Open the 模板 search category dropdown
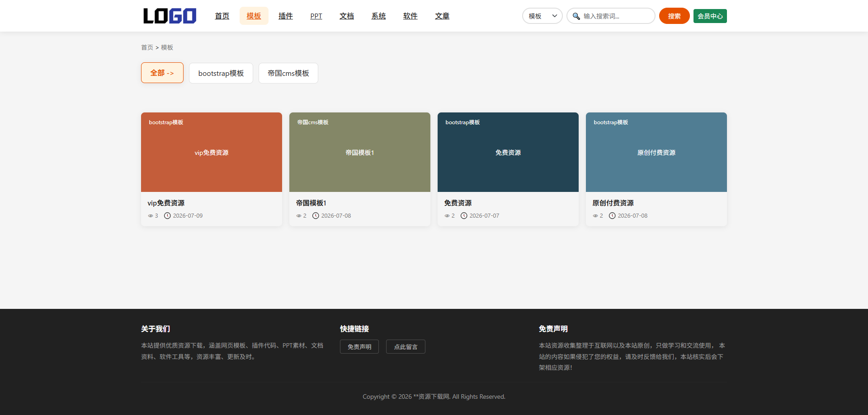This screenshot has width=868, height=415. tap(542, 16)
